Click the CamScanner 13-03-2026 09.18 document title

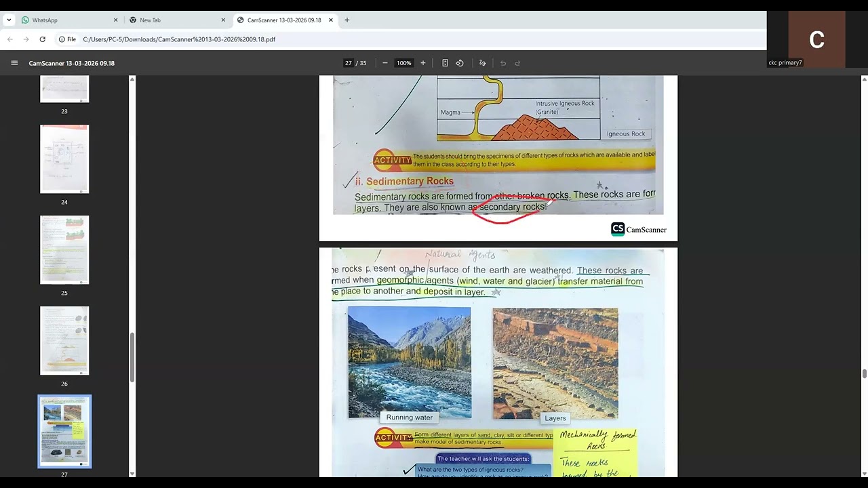click(x=71, y=63)
